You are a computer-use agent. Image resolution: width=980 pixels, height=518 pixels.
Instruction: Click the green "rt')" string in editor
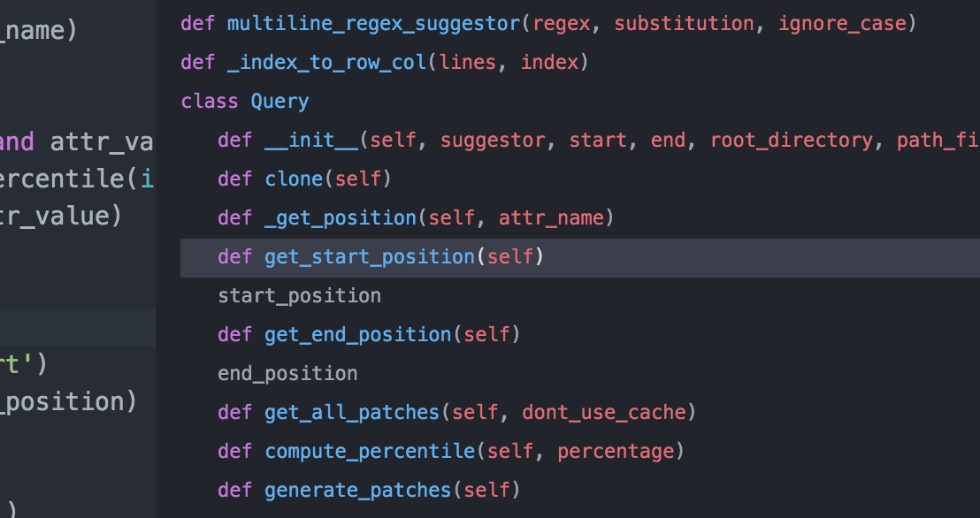23,363
